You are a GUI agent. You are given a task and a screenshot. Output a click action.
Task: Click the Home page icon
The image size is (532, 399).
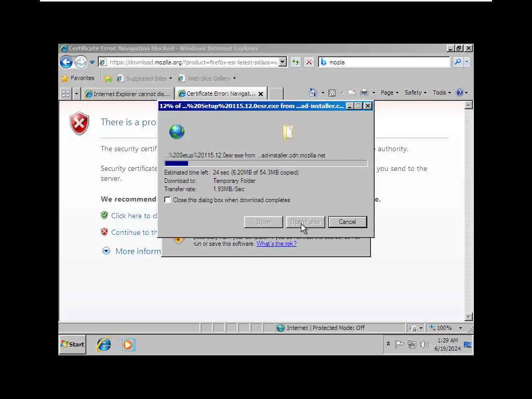coord(313,92)
